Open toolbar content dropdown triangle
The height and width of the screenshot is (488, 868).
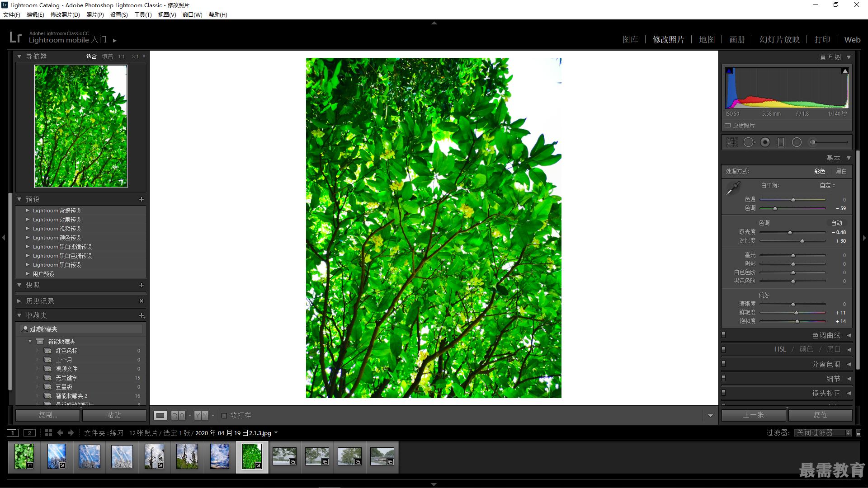tap(710, 416)
